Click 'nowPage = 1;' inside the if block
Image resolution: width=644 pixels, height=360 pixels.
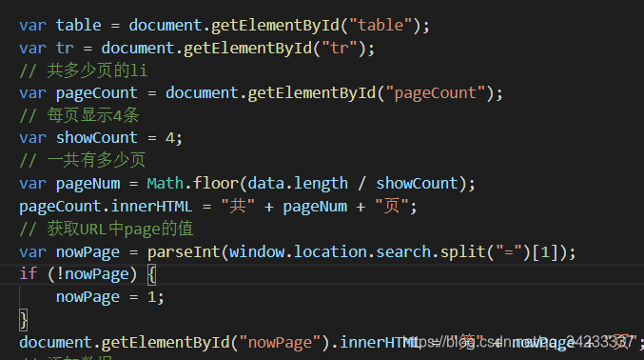[x=110, y=297]
